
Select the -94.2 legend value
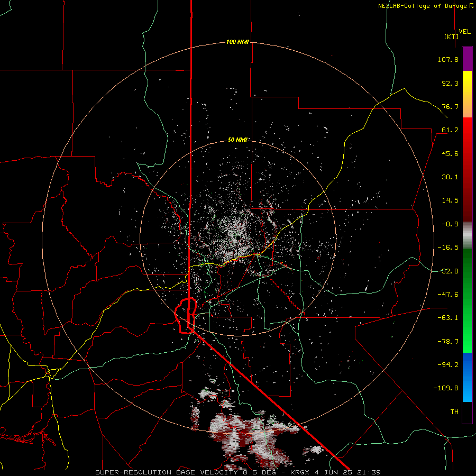coord(448,365)
